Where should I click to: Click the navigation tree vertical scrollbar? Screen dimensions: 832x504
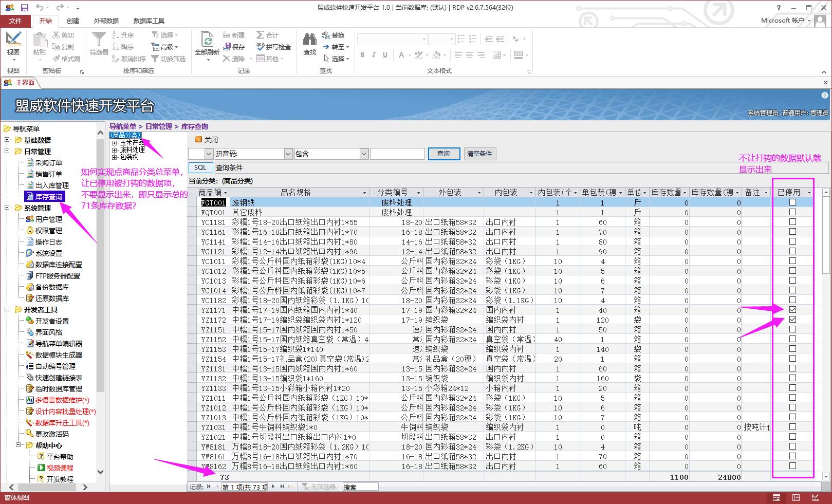click(x=100, y=303)
